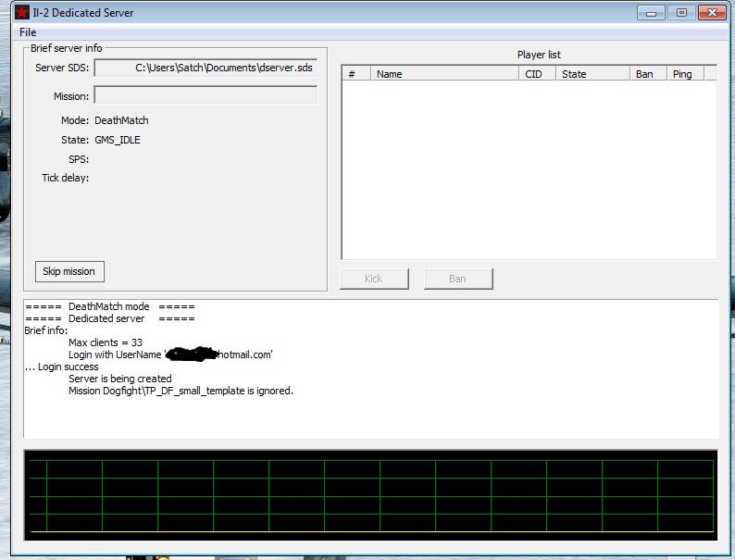The height and width of the screenshot is (560, 735).
Task: Click the 'TP_DF_small_template is ignored' log line
Action: (181, 391)
